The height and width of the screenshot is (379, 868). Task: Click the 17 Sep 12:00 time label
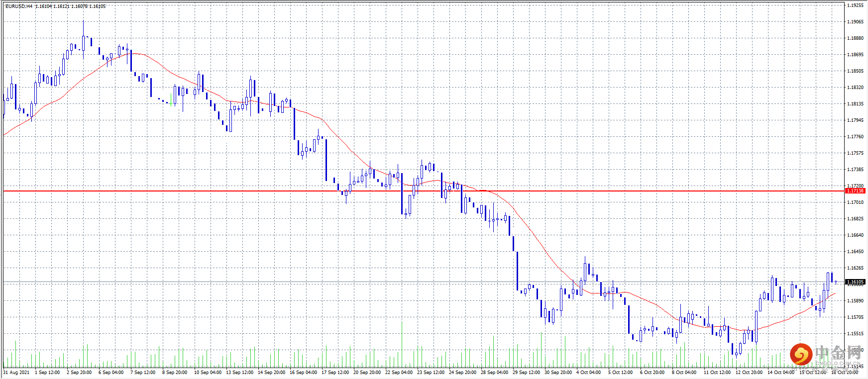point(335,373)
